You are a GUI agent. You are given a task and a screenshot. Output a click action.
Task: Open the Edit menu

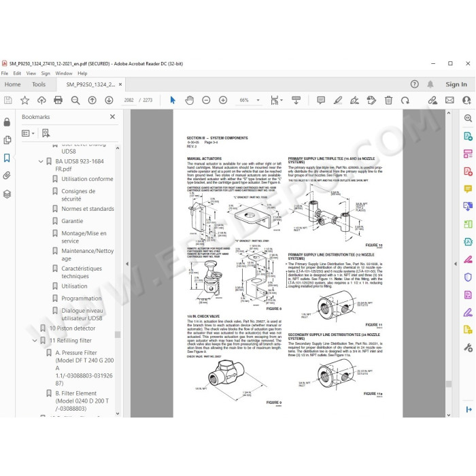coord(17,73)
